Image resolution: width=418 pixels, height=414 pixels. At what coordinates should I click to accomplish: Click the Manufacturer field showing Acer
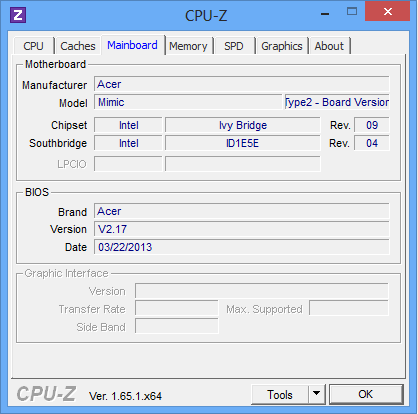242,84
